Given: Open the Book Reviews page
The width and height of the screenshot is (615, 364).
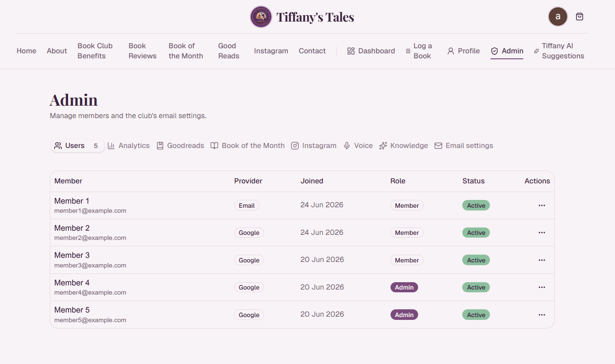Looking at the screenshot, I should [x=143, y=51].
